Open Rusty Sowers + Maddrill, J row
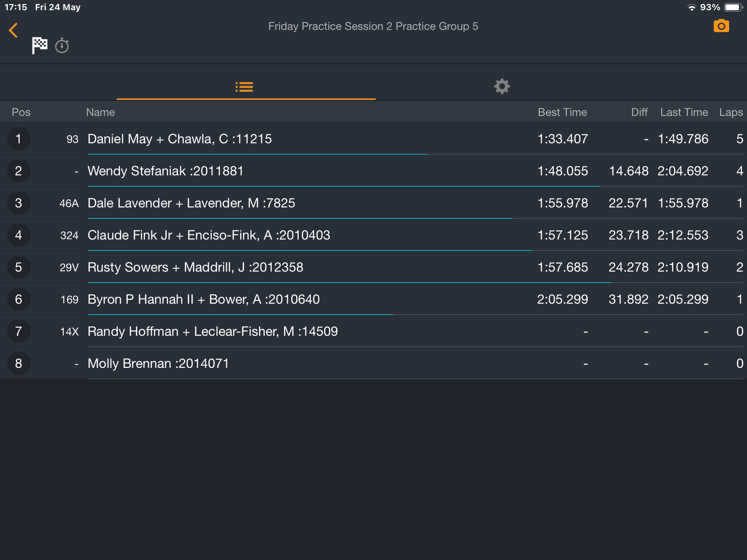 click(x=373, y=267)
